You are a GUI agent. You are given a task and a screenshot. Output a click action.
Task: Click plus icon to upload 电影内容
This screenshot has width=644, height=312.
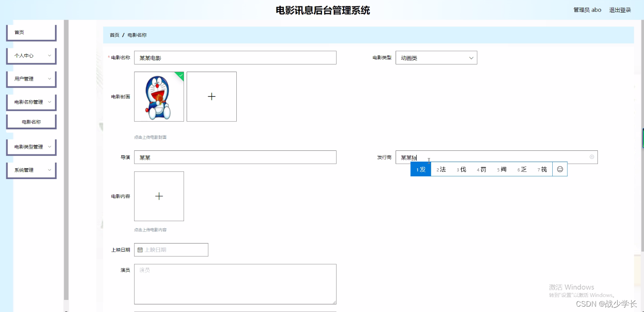(159, 196)
